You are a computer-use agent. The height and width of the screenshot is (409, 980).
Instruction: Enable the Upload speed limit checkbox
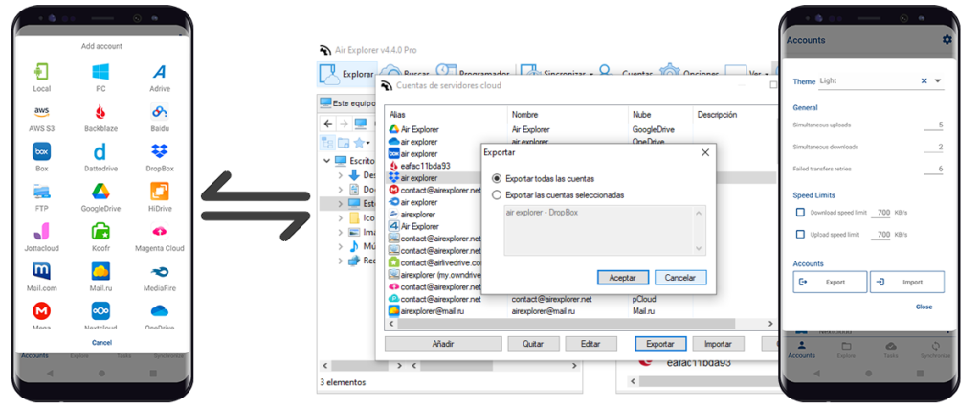pyautogui.click(x=800, y=235)
